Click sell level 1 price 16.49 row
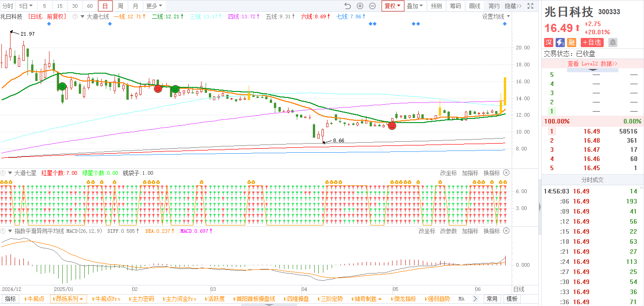Image resolution: width=644 pixels, height=306 pixels. (x=592, y=131)
